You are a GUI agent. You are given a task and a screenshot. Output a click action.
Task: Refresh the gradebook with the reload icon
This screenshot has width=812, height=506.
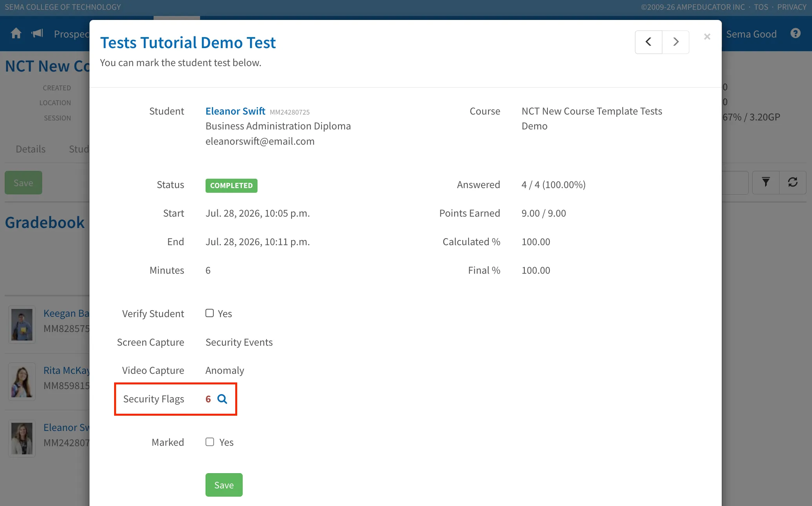[792, 182]
